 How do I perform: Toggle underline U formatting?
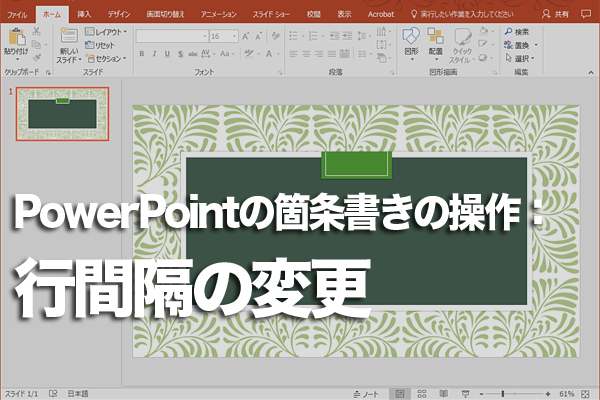tap(167, 54)
